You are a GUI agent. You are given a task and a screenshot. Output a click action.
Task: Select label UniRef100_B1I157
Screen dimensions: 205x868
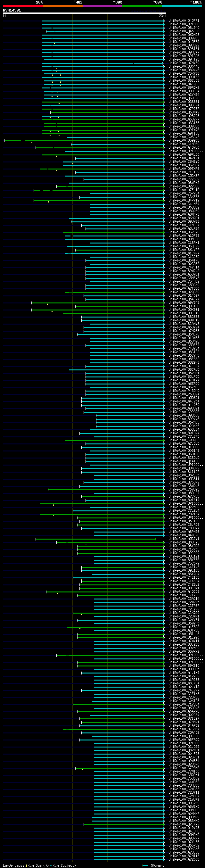tap(184, 472)
